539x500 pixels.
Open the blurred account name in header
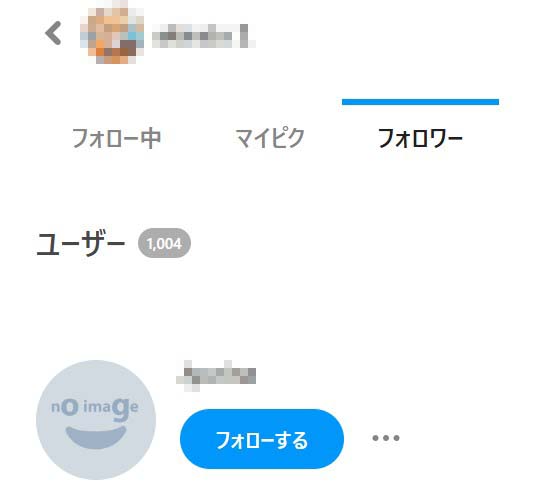coord(204,36)
